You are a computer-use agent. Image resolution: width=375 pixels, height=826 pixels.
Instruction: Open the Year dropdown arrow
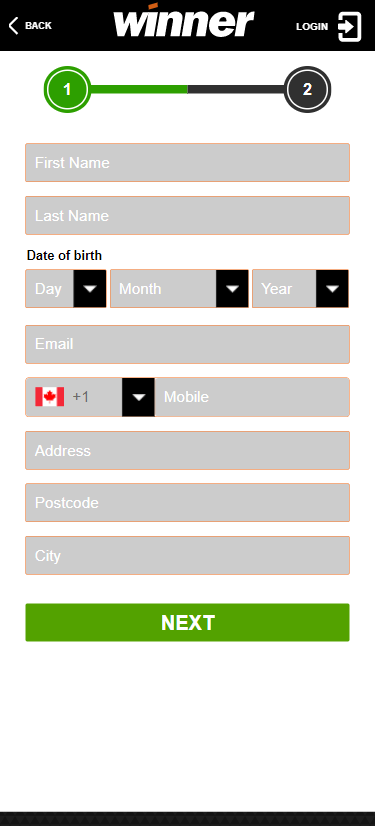(x=332, y=289)
